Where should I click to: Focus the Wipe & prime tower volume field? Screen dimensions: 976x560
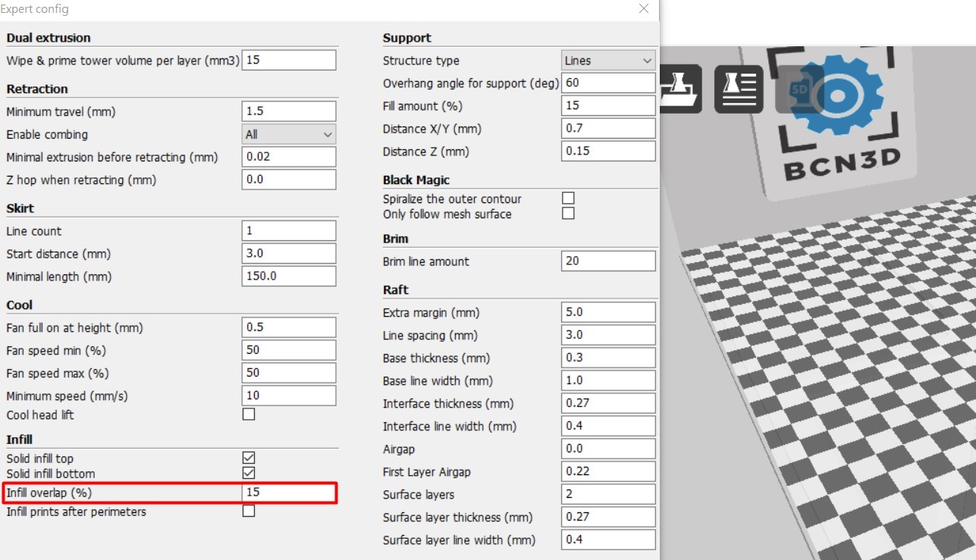[289, 61]
